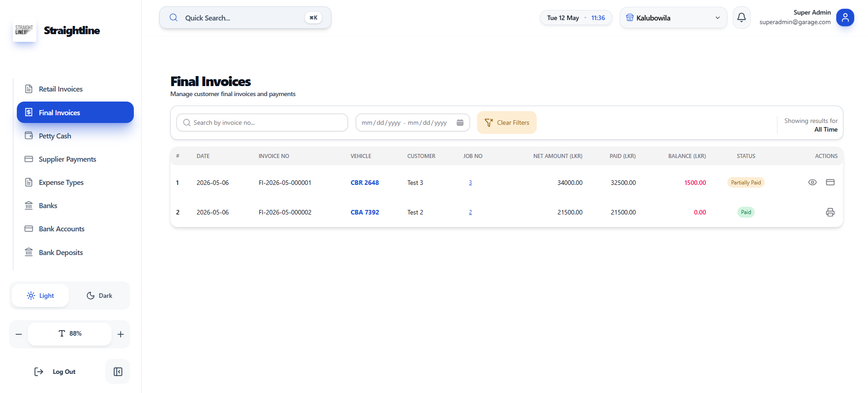Click superadmin@garage.com email text
Viewport: 868px width, 393px height.
click(x=795, y=22)
